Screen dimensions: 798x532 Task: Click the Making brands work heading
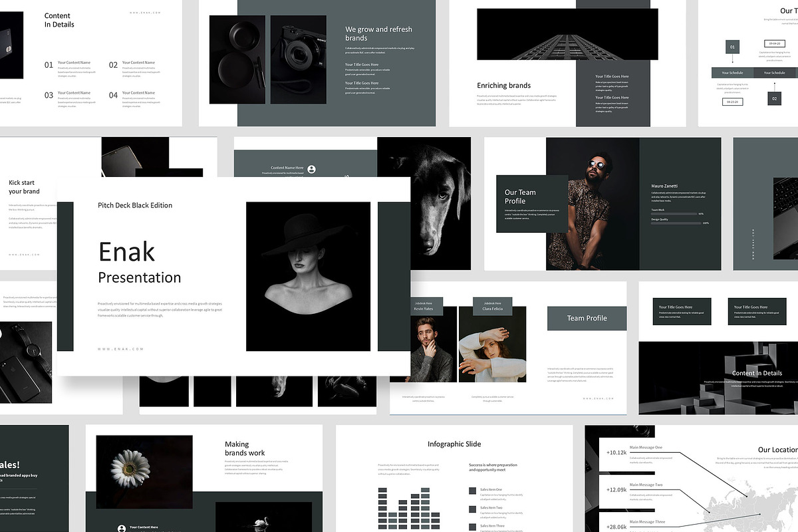click(x=245, y=449)
